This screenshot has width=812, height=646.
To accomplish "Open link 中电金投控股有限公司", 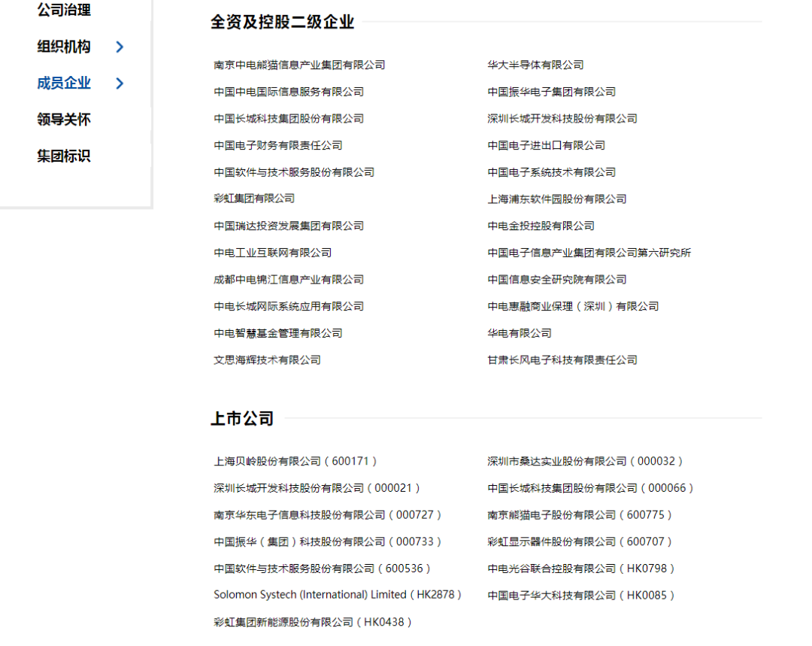I will pos(541,226).
